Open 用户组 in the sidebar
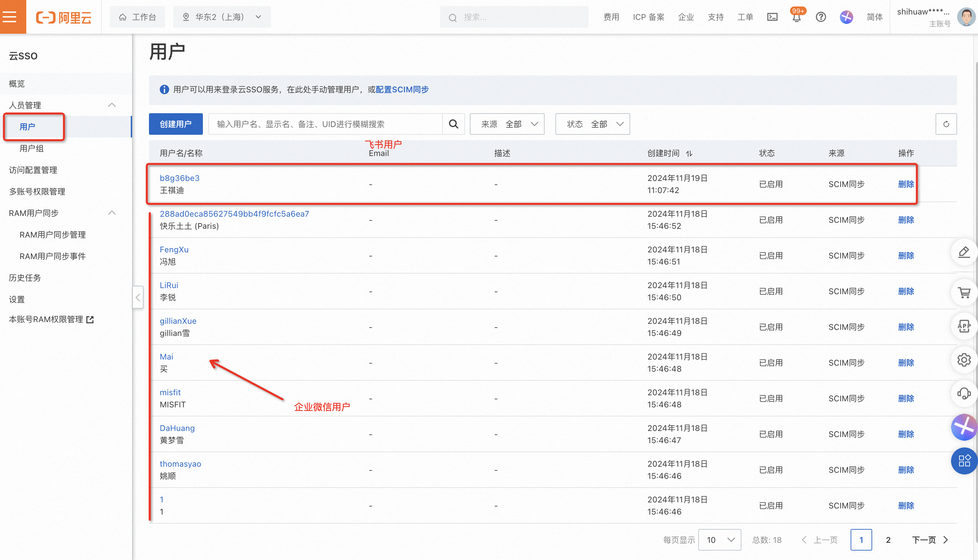 pos(32,149)
